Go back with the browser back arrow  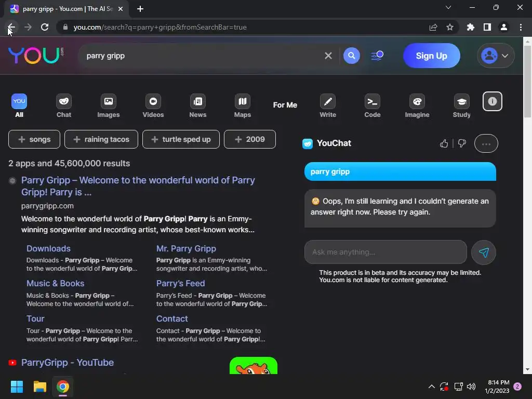(11, 27)
